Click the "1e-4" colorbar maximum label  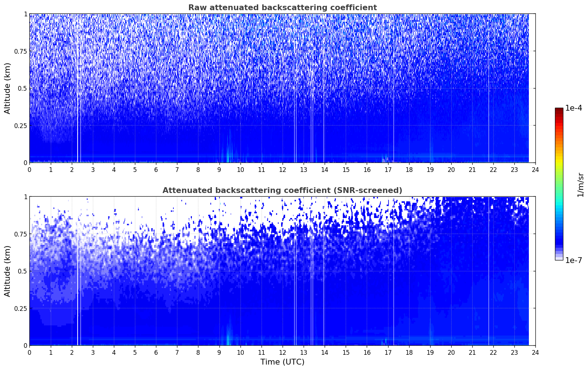point(573,108)
